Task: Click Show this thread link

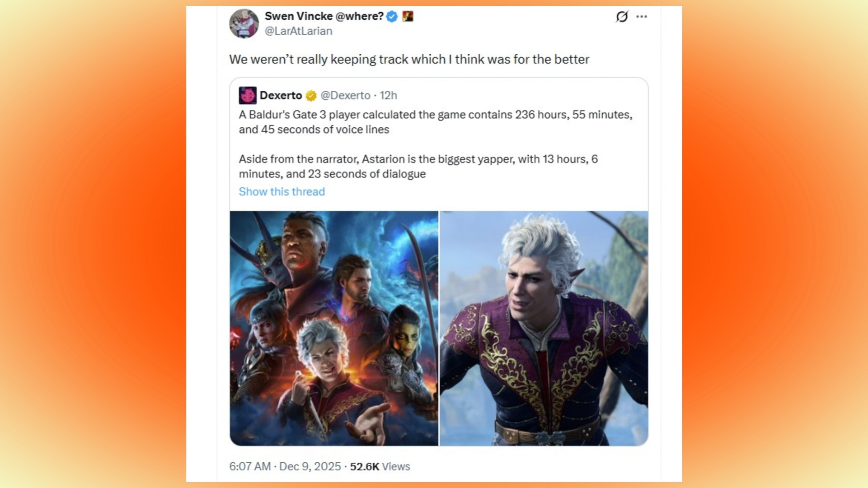Action: [282, 192]
